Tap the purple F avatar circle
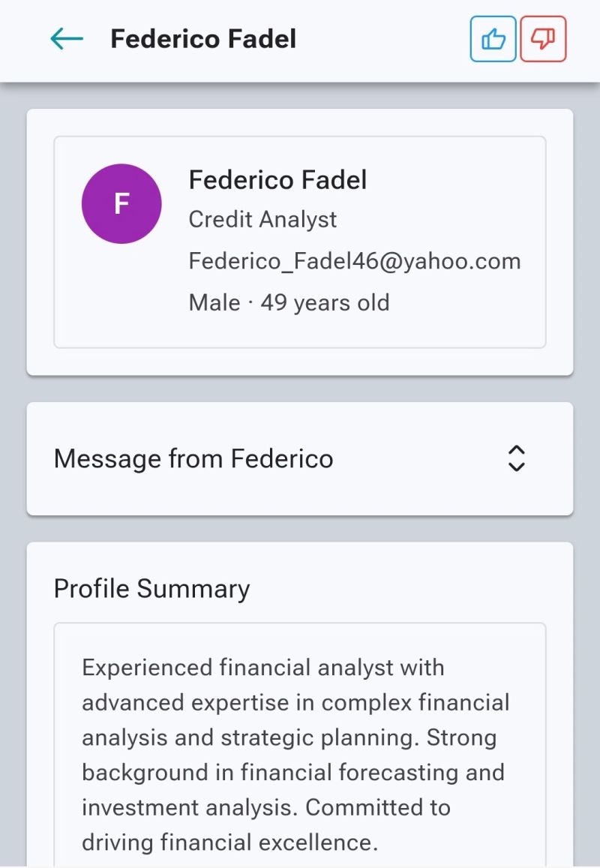 pos(121,204)
